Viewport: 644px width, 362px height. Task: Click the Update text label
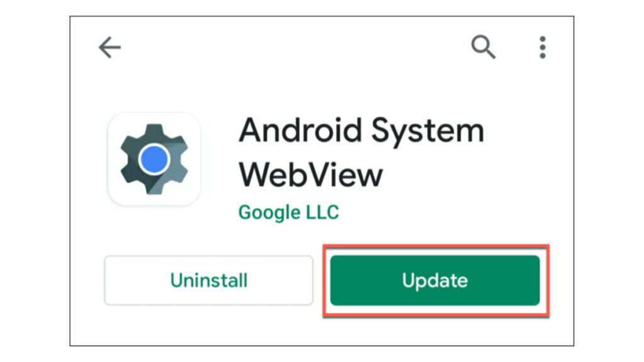click(435, 281)
